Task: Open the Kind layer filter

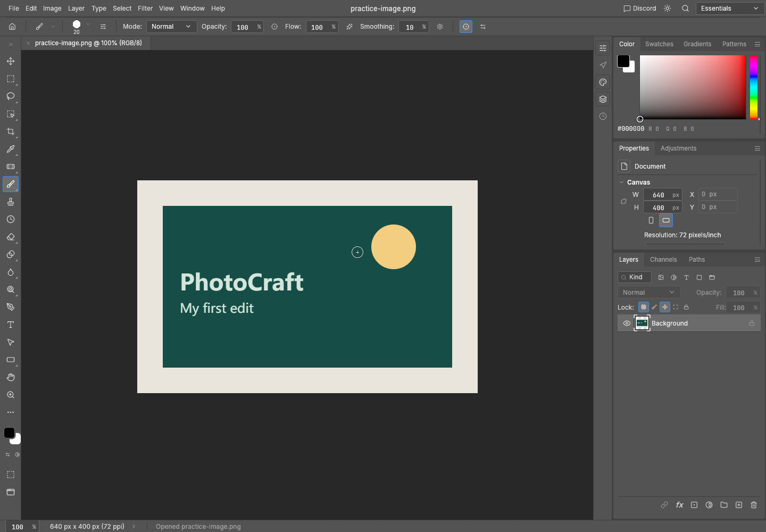Action: pyautogui.click(x=635, y=277)
